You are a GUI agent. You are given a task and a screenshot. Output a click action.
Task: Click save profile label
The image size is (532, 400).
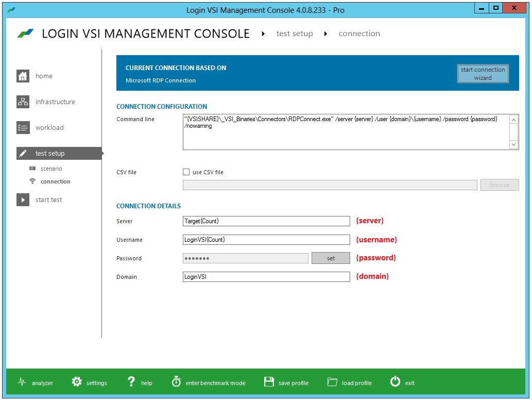(x=294, y=383)
